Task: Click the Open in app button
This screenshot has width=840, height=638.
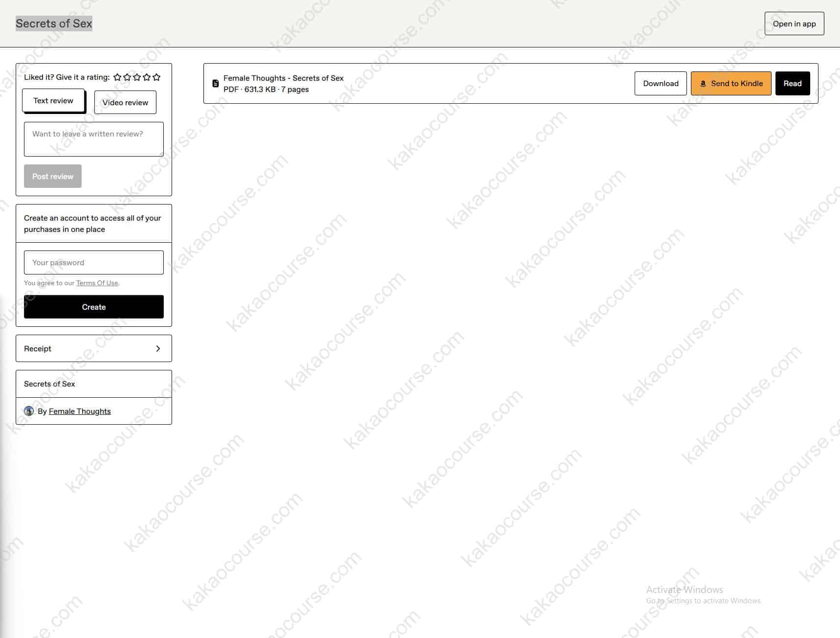Action: (794, 23)
